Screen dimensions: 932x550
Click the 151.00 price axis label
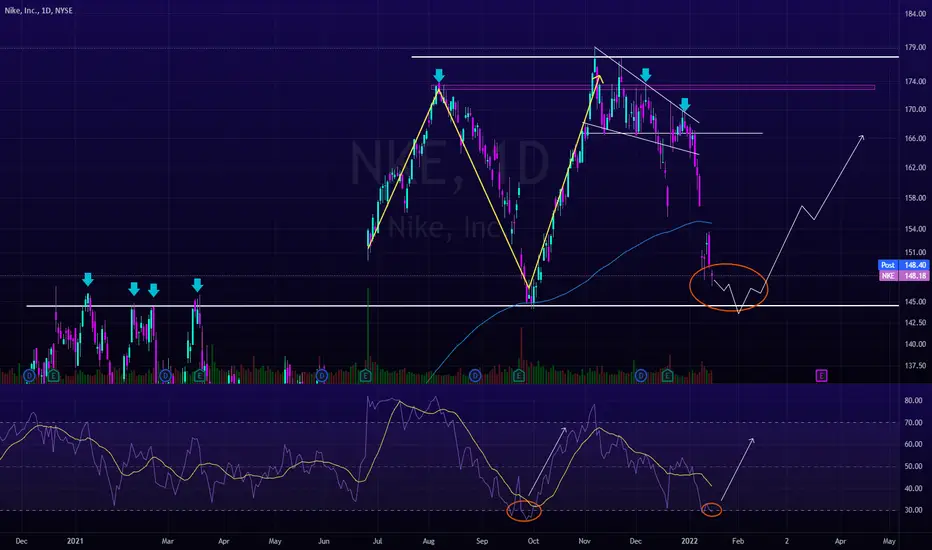(x=915, y=253)
